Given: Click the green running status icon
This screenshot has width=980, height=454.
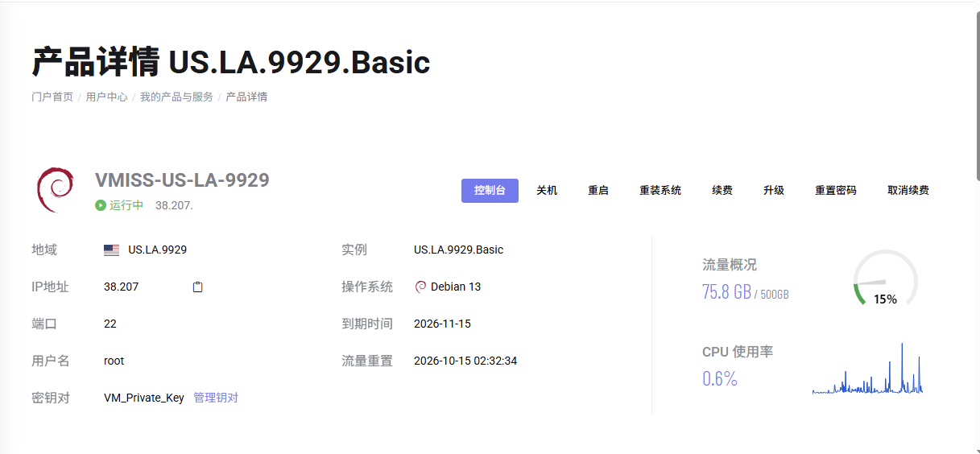Looking at the screenshot, I should 101,205.
